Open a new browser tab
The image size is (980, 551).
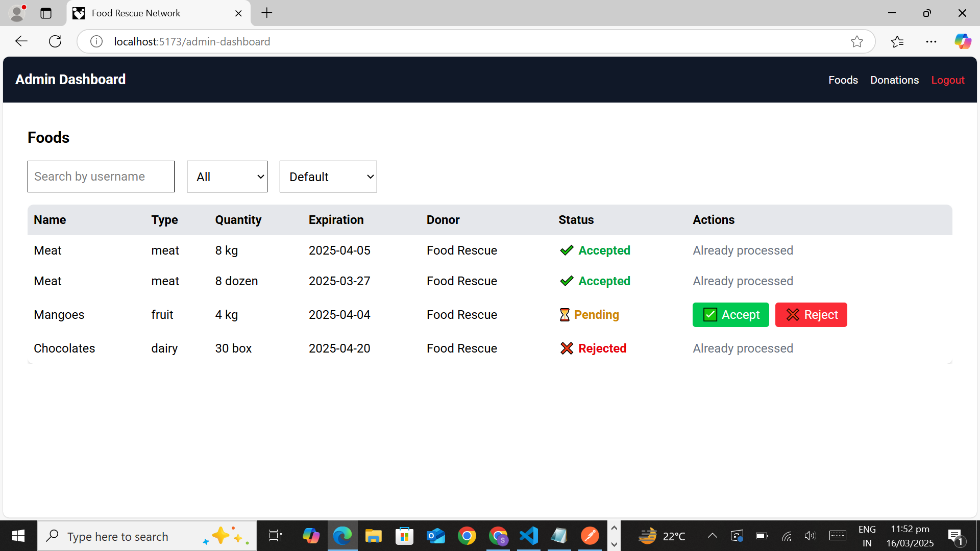point(267,13)
